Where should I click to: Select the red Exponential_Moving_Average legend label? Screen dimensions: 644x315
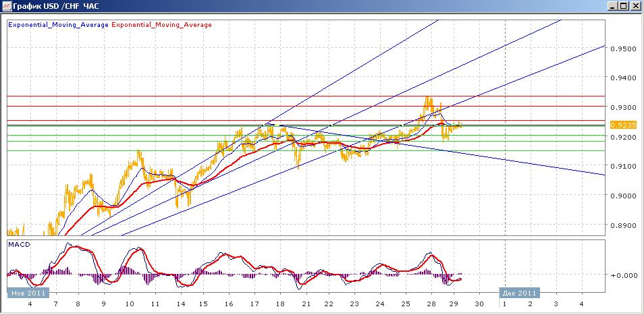pyautogui.click(x=162, y=24)
